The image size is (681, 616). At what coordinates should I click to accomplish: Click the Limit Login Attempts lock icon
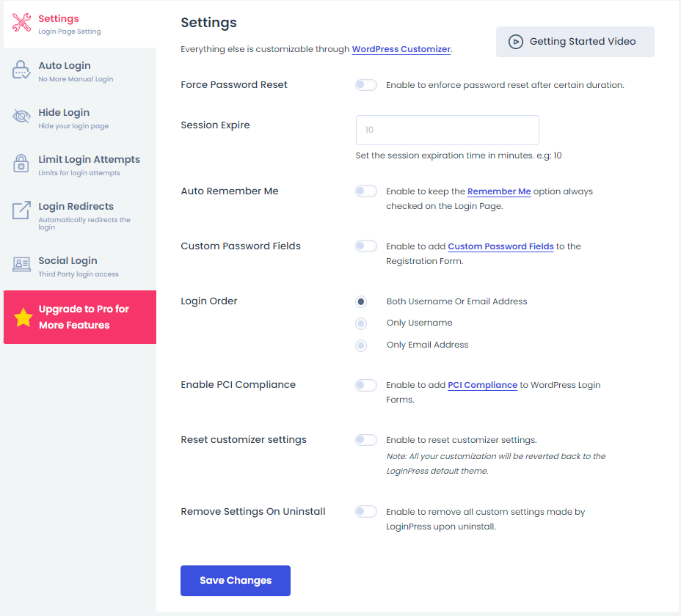click(x=21, y=164)
